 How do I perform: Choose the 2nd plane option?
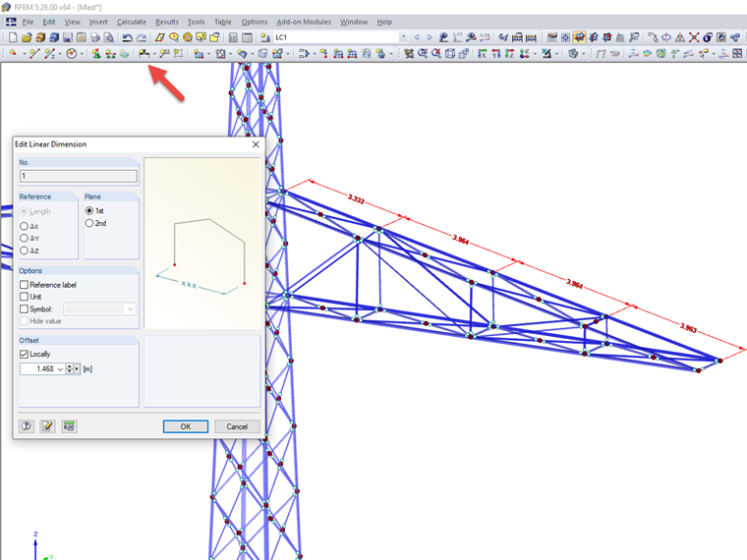pyautogui.click(x=89, y=223)
